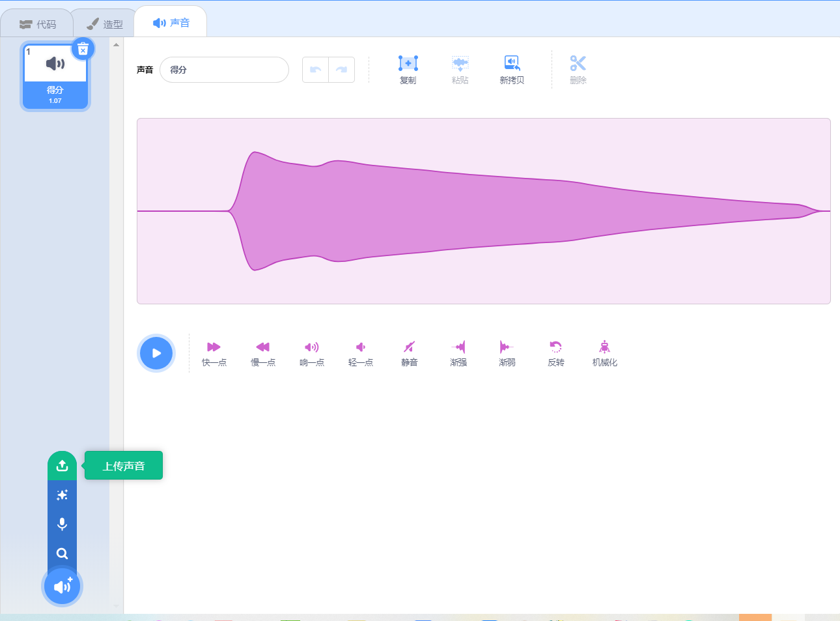Viewport: 840px width, 621px height.
Task: Apply the 渐强 (Fade in) effect
Action: tap(458, 353)
